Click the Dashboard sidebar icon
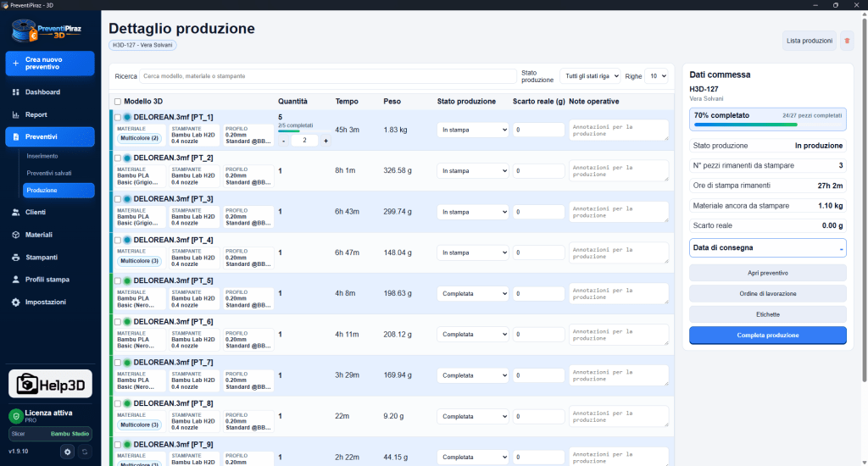This screenshot has height=466, width=868. pyautogui.click(x=15, y=92)
